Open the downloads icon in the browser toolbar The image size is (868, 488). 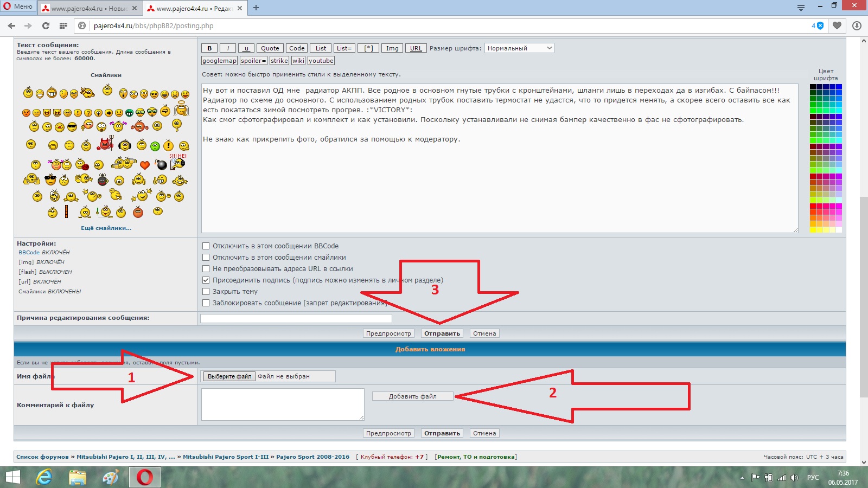coord(857,25)
